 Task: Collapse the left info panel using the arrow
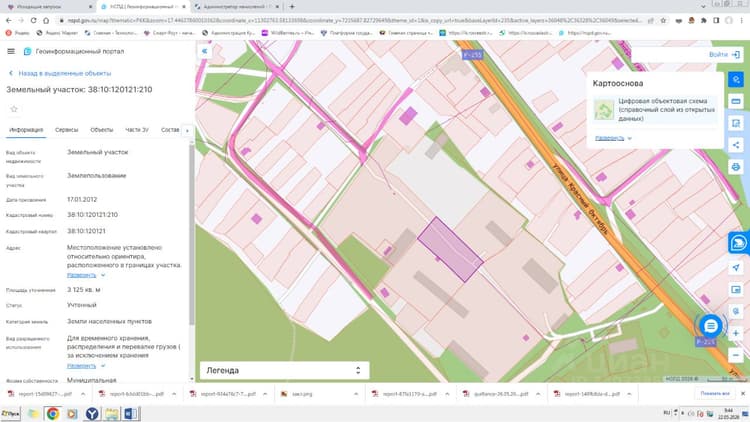[x=204, y=51]
